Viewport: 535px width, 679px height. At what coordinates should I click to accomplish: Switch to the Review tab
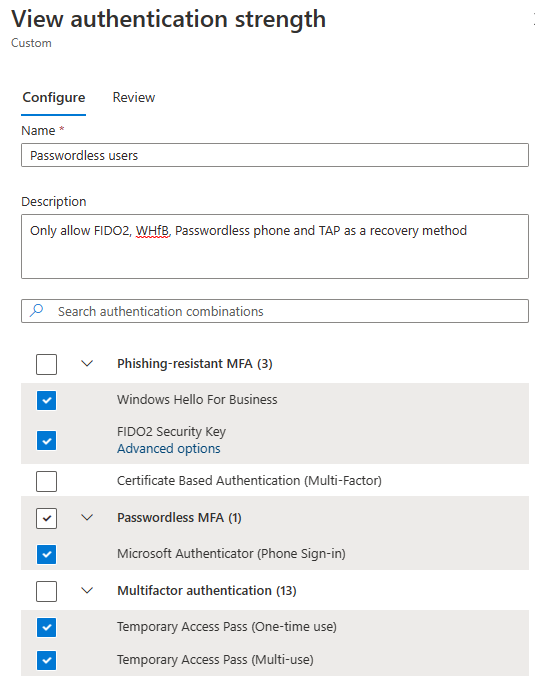pyautogui.click(x=134, y=97)
